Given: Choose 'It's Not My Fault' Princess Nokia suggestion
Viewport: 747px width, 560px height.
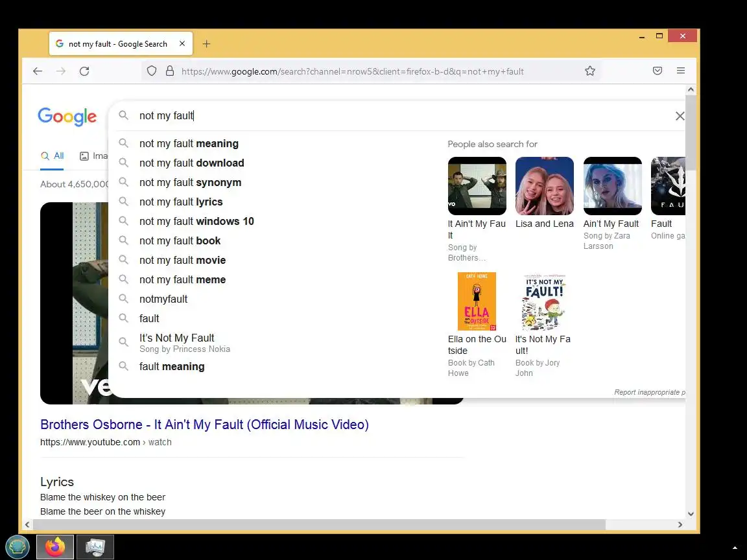Looking at the screenshot, I should (x=184, y=343).
